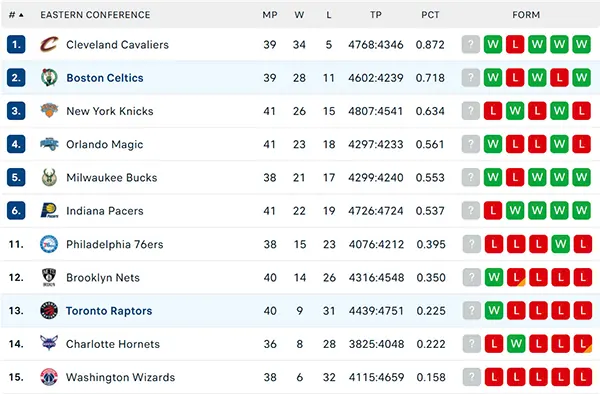The image size is (600, 394).
Task: Open the Charlotte Hornets team name
Action: pyautogui.click(x=113, y=344)
